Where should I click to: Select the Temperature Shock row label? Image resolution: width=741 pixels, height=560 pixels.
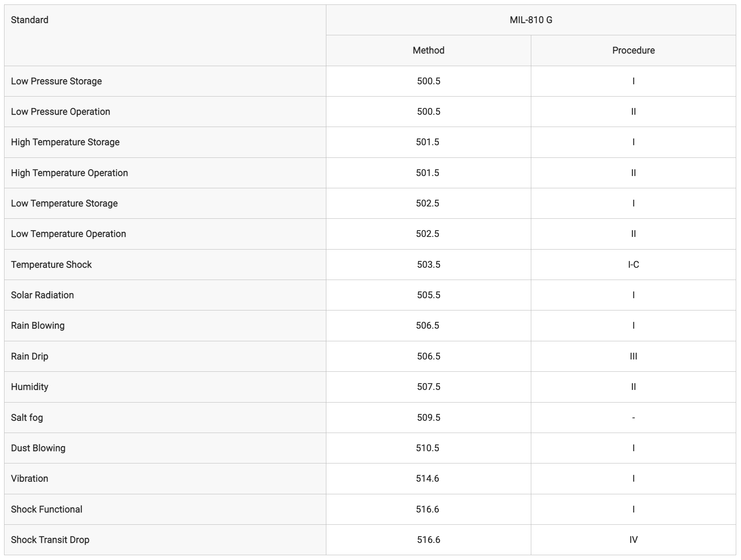click(165, 265)
